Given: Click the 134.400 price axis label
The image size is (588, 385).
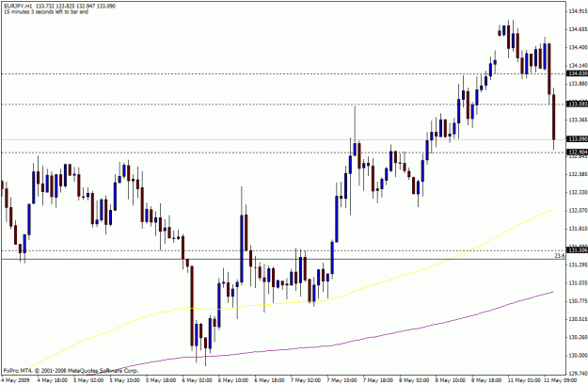Looking at the screenshot, I should [x=578, y=48].
